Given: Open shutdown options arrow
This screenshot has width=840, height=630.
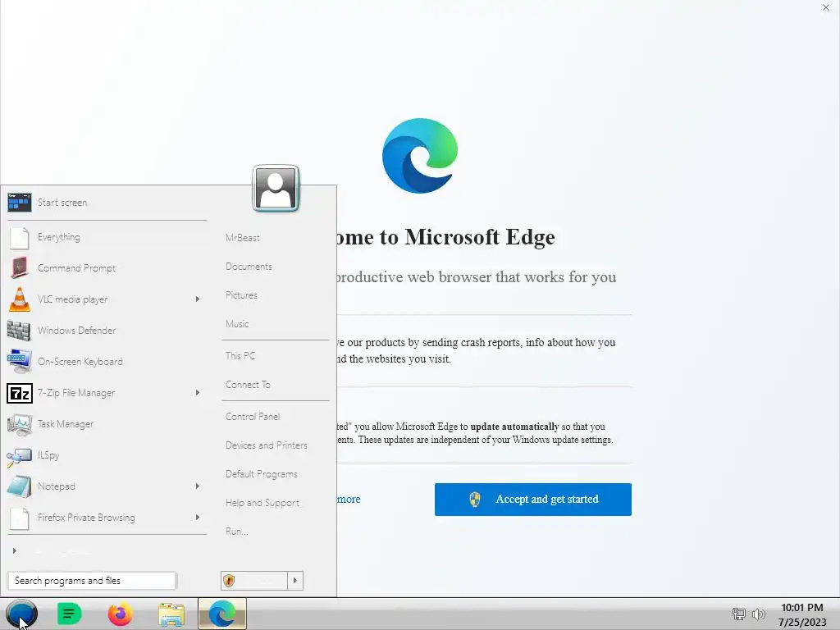Looking at the screenshot, I should point(295,581).
